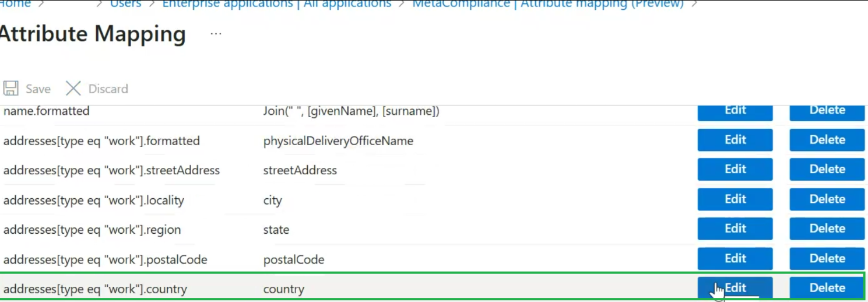Delete the name.formatted mapping

click(x=827, y=112)
